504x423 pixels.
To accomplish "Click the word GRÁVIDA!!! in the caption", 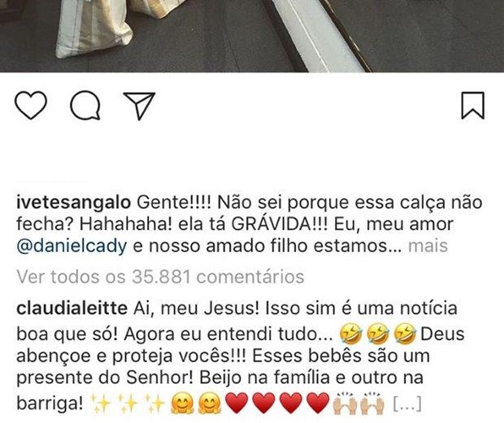I will (x=279, y=224).
